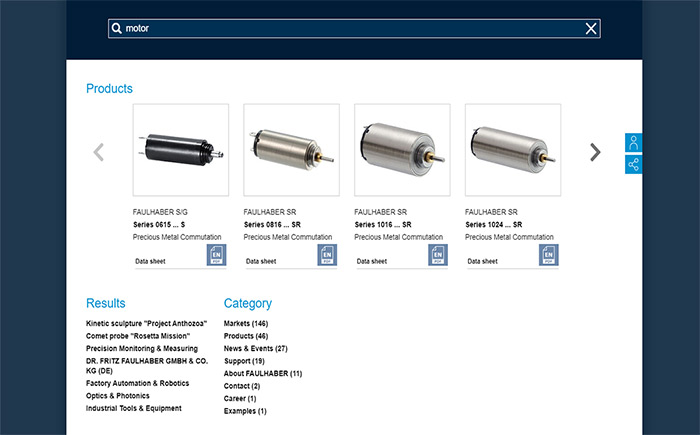Image resolution: width=700 pixels, height=435 pixels.
Task: Open Series 0816 SR motor thumbnail
Action: pos(292,150)
